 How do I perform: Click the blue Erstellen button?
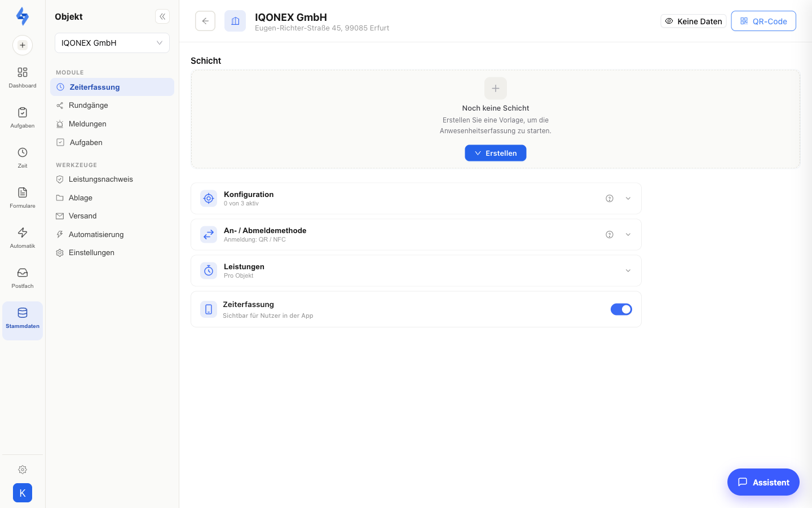coord(496,153)
